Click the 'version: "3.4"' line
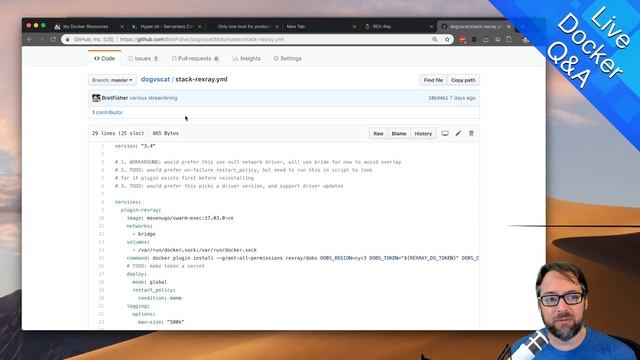 coord(135,146)
